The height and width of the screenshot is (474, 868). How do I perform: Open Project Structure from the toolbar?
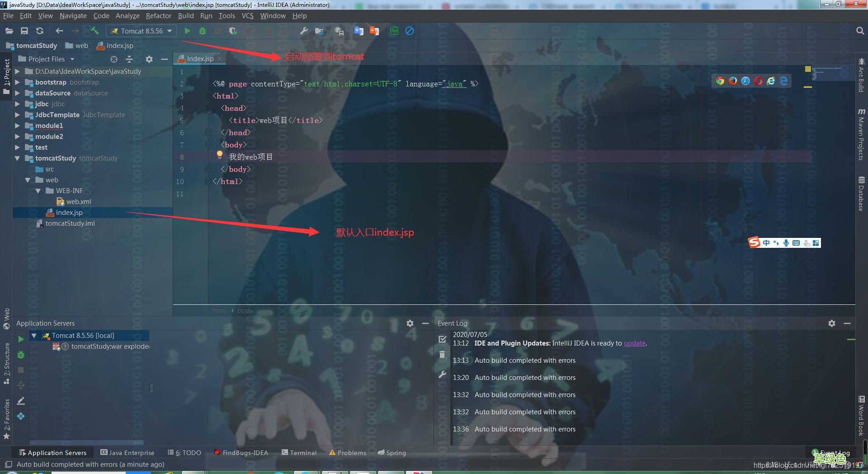[x=319, y=31]
